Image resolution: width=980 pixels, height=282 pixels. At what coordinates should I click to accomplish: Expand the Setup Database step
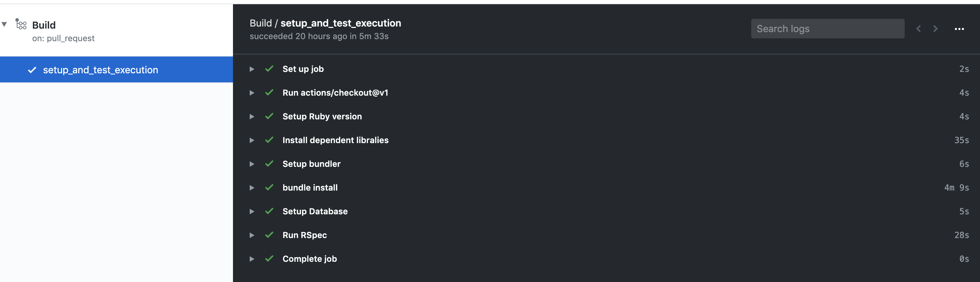[x=251, y=211]
